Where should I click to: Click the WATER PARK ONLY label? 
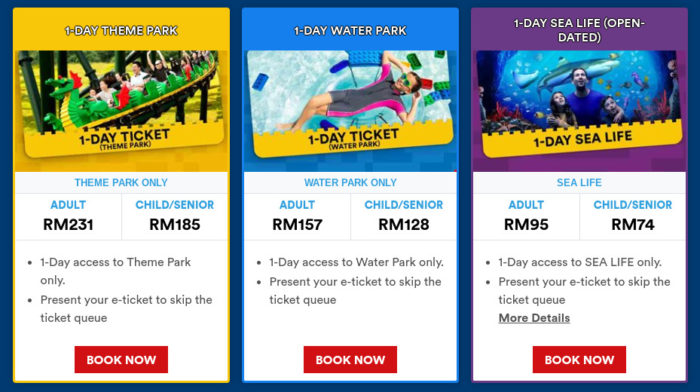point(350,183)
